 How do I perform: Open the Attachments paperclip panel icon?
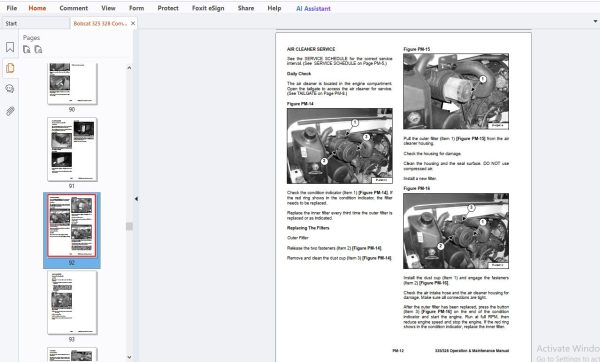[10, 111]
